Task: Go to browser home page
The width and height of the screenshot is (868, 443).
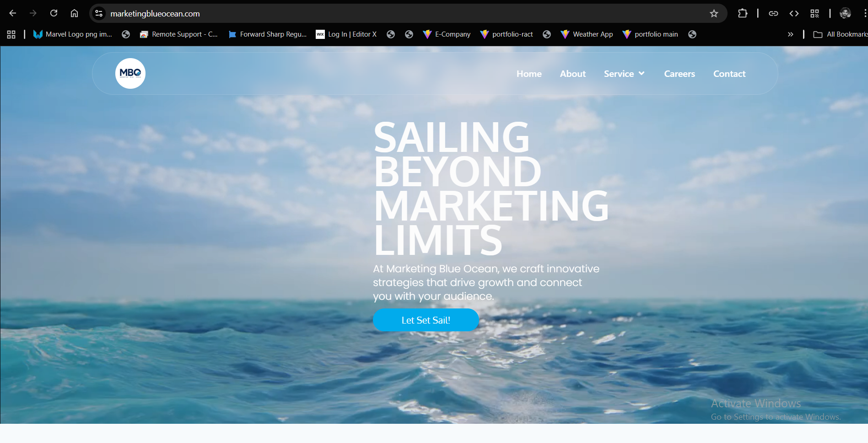Action: pyautogui.click(x=74, y=13)
